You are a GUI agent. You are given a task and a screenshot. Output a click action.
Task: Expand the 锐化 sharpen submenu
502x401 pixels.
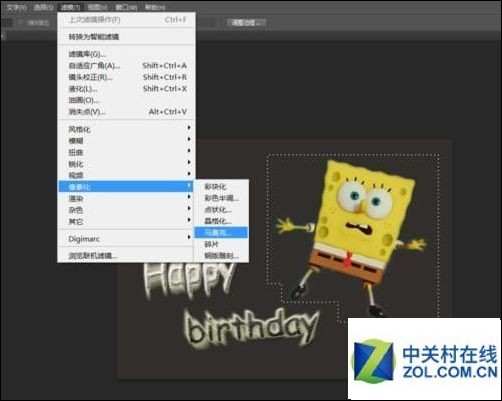point(126,164)
